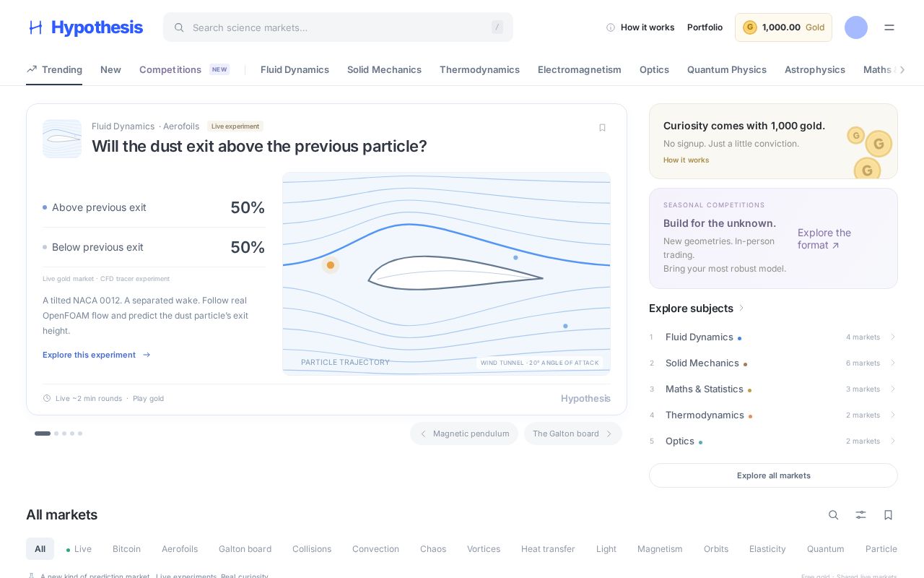
Task: Click the slash shortcut key icon in search
Action: (x=497, y=27)
